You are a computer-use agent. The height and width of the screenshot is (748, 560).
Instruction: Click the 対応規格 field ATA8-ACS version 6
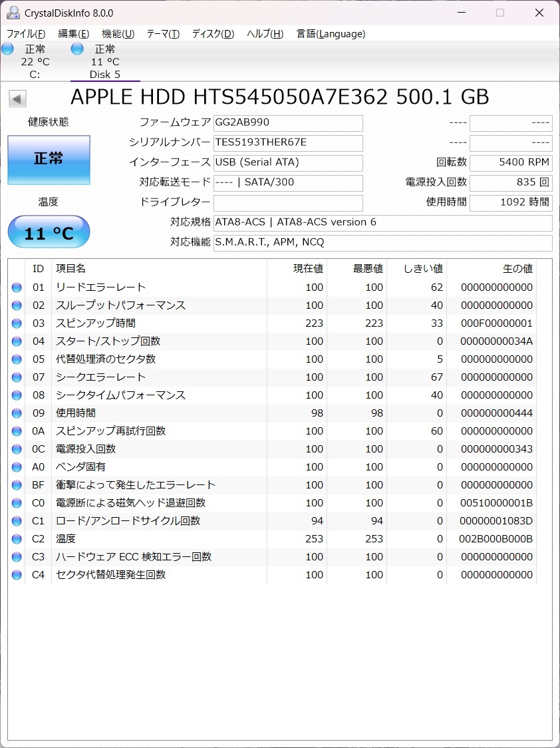point(382,223)
